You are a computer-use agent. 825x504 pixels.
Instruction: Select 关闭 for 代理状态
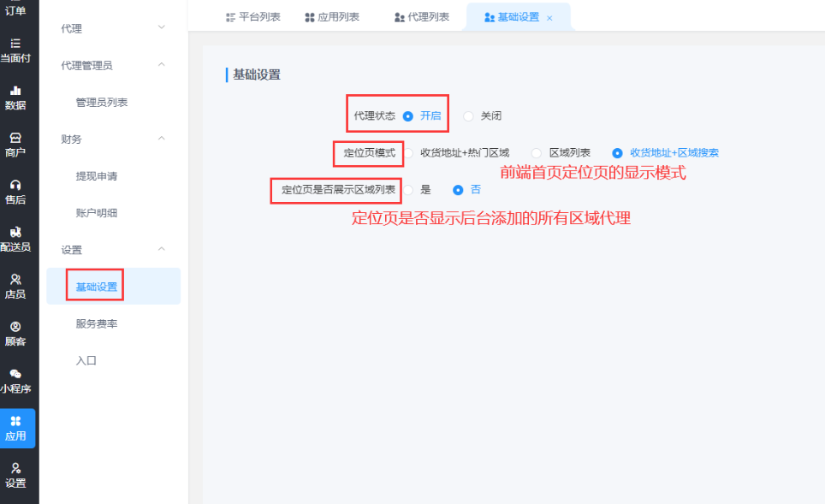point(468,116)
